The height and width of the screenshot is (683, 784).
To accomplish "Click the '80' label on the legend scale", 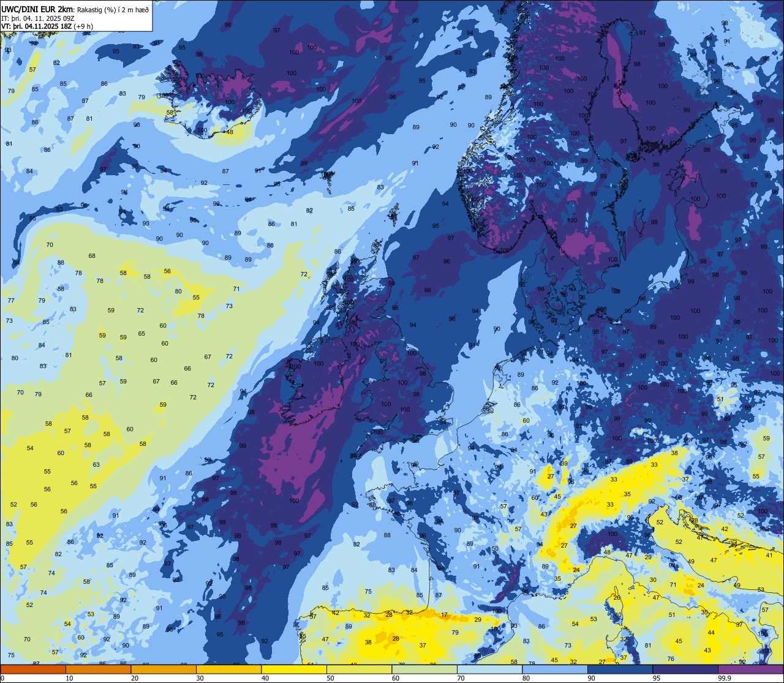I will click(x=526, y=678).
